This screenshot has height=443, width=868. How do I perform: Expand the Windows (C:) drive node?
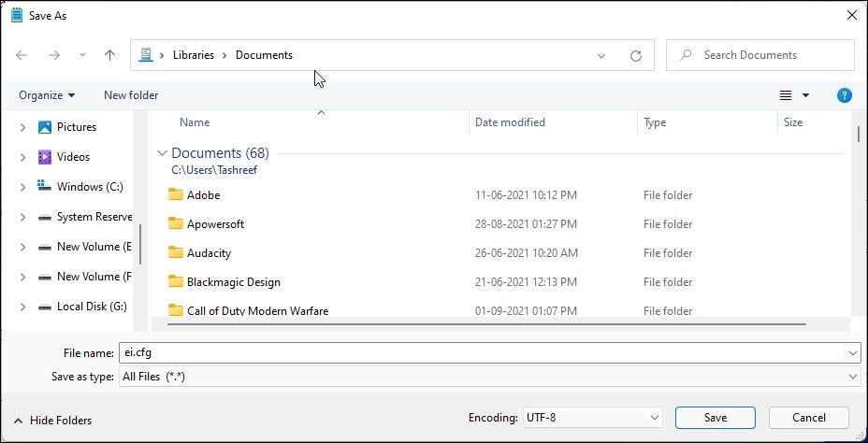click(22, 187)
